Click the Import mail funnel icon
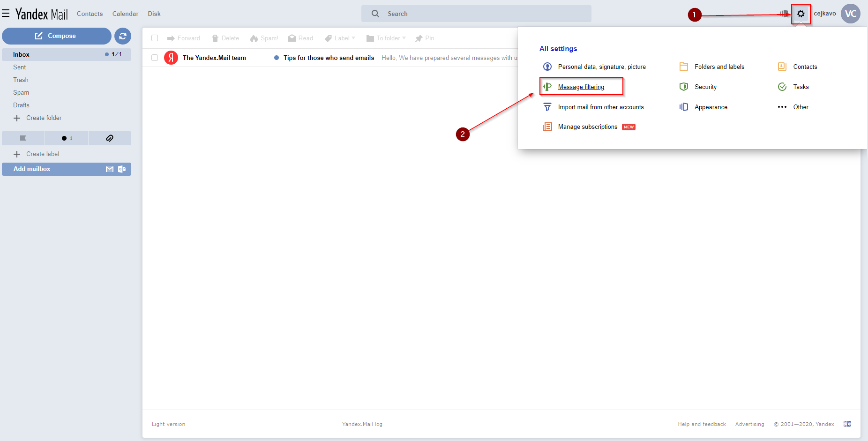The image size is (868, 441). (547, 107)
